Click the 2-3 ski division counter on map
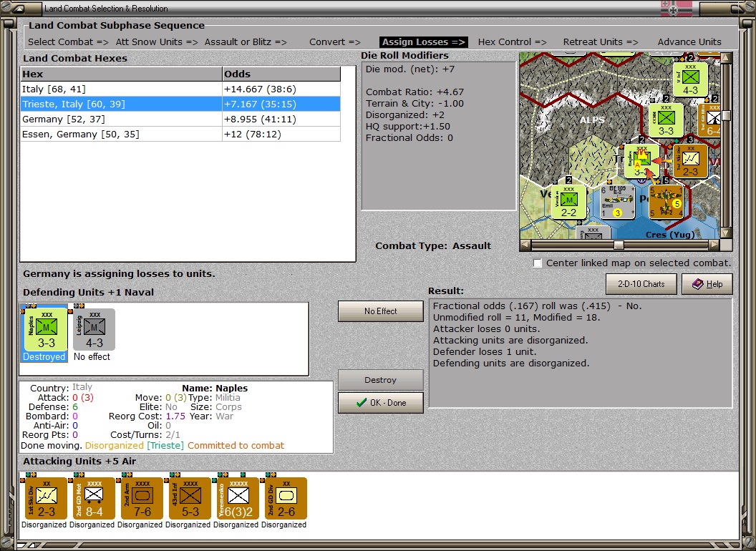This screenshot has height=551, width=756. coord(690,162)
